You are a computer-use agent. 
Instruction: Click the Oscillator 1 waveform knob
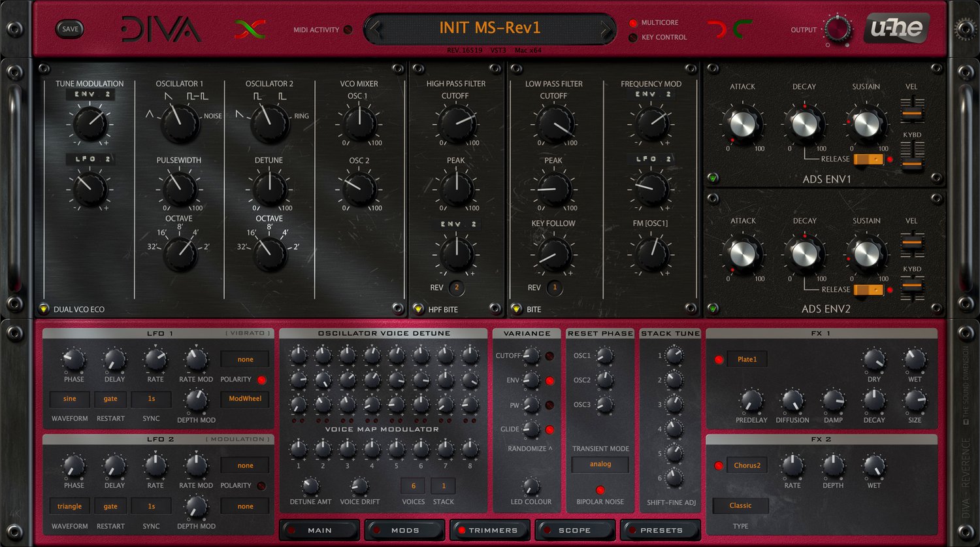point(180,124)
